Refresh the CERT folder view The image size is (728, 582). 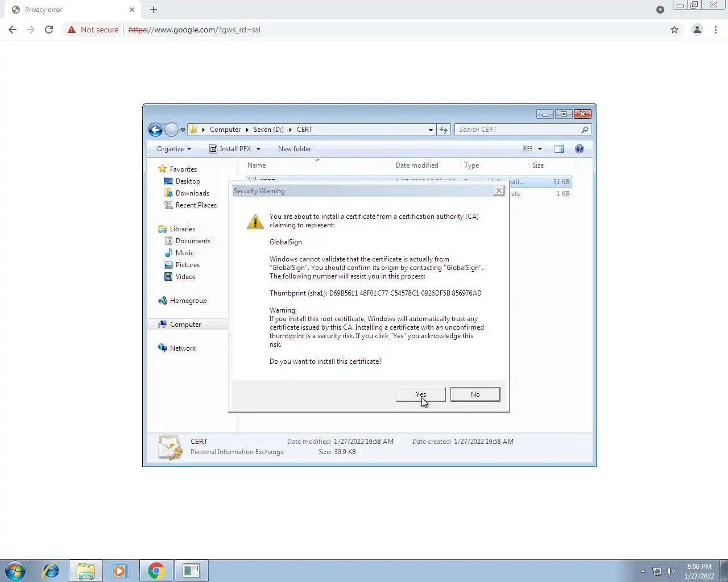click(444, 130)
